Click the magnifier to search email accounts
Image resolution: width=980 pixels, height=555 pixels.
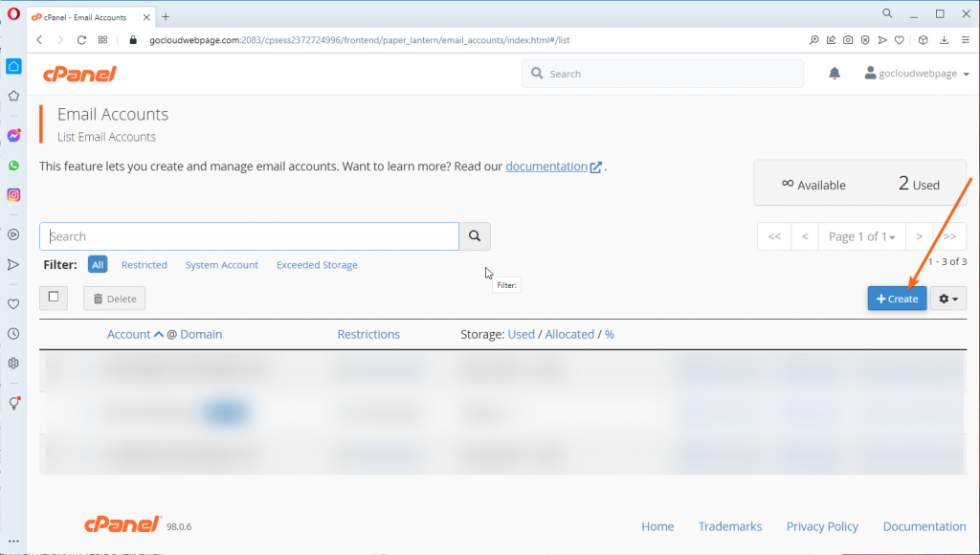pyautogui.click(x=474, y=236)
